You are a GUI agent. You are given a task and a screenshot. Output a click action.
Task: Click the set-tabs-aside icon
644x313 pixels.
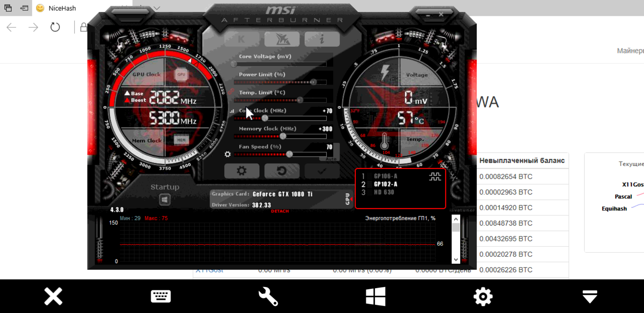pos(24,8)
